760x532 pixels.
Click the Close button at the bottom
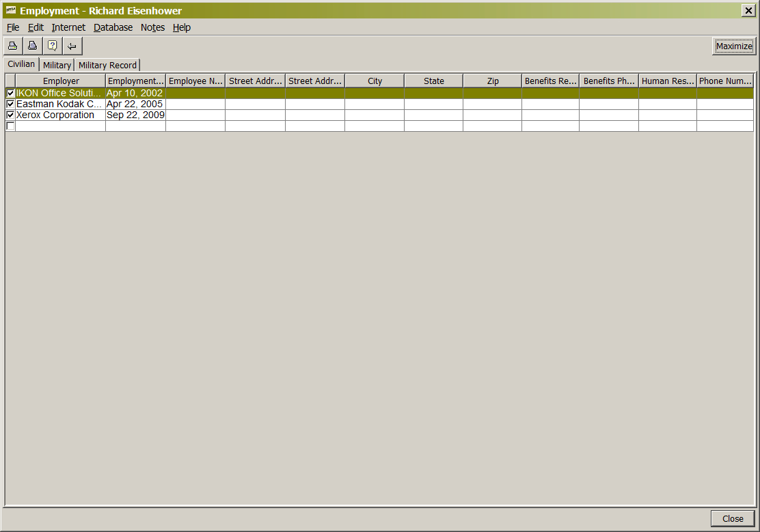733,518
